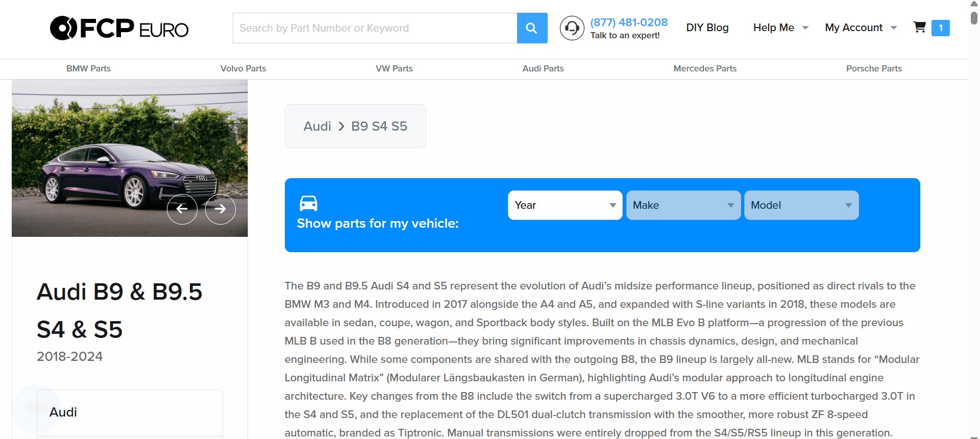Click the B9 S4 S5 breadcrumb
Image resolution: width=980 pixels, height=439 pixels.
pos(379,126)
